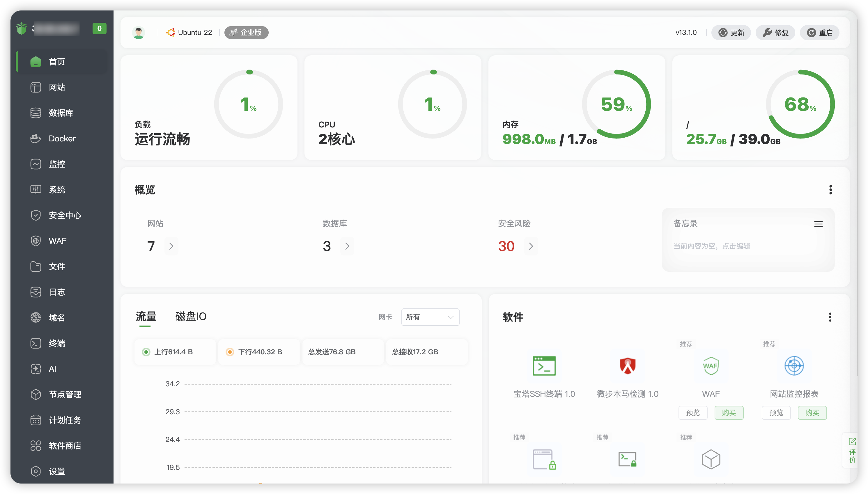Click the 安全中心 shield icon
The height and width of the screenshot is (494, 868).
36,215
